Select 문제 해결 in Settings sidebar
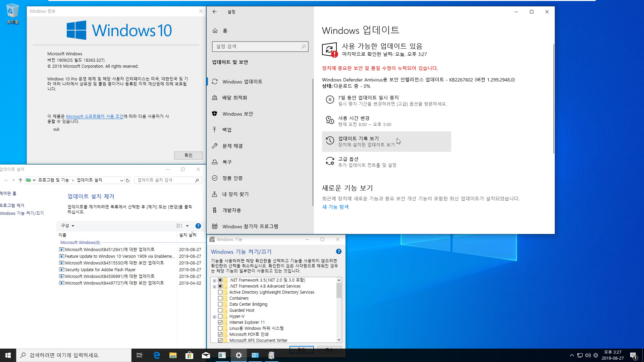This screenshot has width=644, height=362. (260, 146)
